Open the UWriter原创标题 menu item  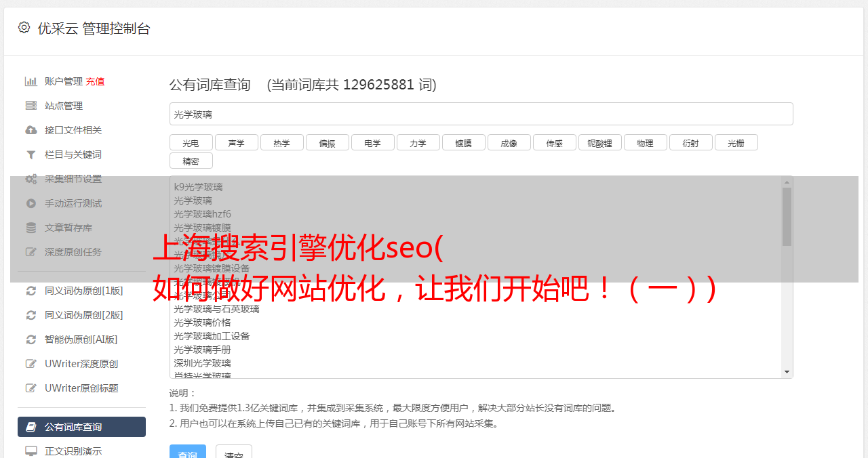tap(81, 388)
